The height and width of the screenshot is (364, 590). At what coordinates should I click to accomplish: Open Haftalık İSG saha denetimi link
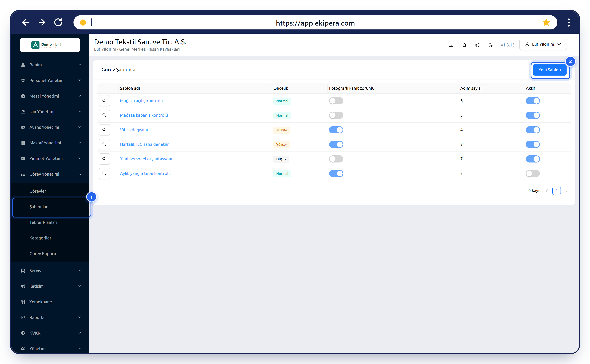[x=145, y=144]
